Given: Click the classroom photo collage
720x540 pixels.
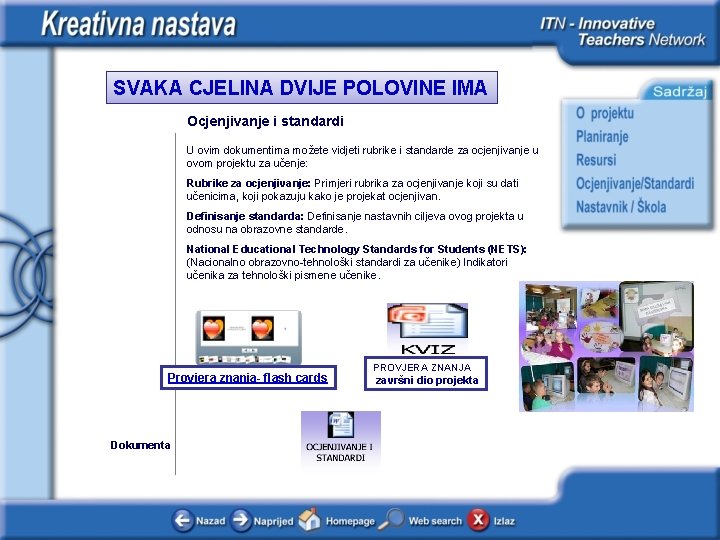Looking at the screenshot, I should (x=606, y=346).
